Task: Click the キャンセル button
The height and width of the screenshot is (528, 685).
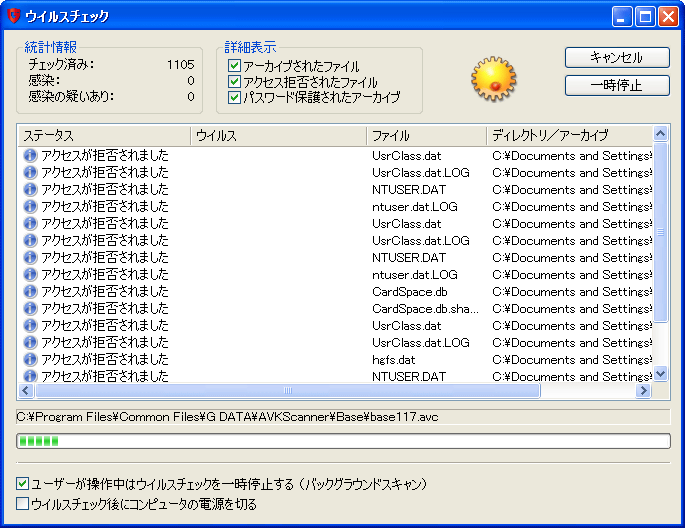Action: (x=617, y=57)
